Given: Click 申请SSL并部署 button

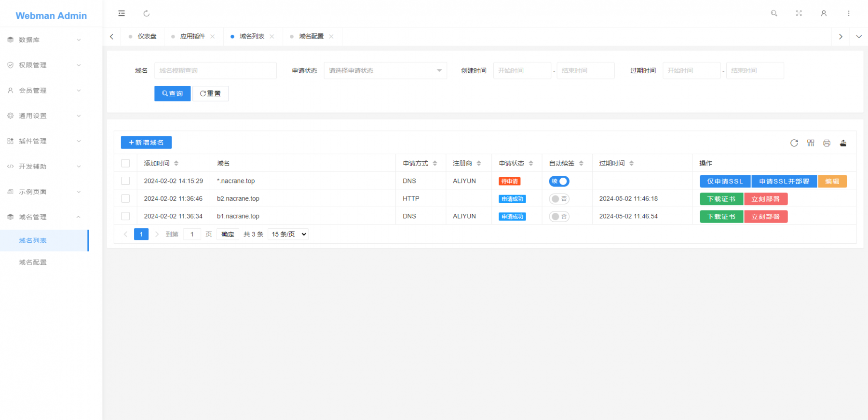Looking at the screenshot, I should [784, 182].
